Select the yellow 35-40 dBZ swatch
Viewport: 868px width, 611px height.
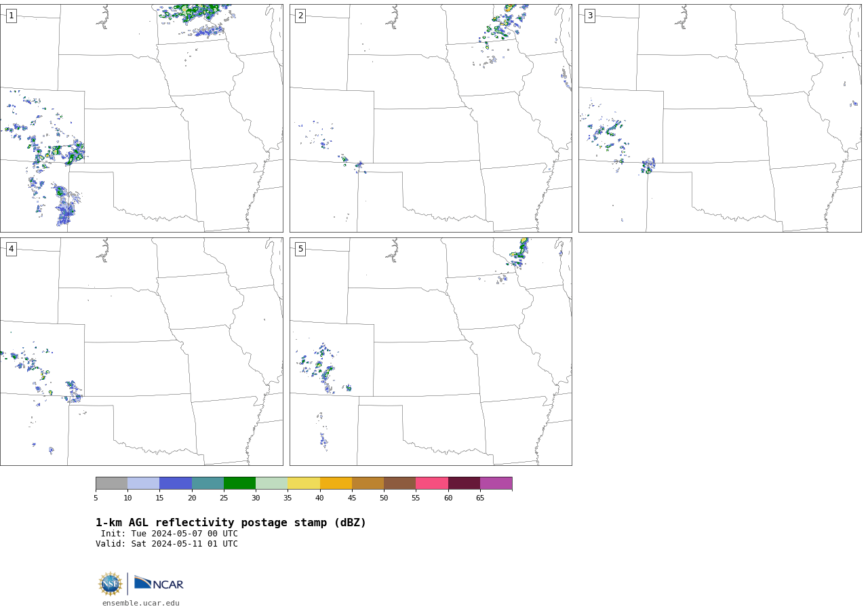pyautogui.click(x=304, y=484)
